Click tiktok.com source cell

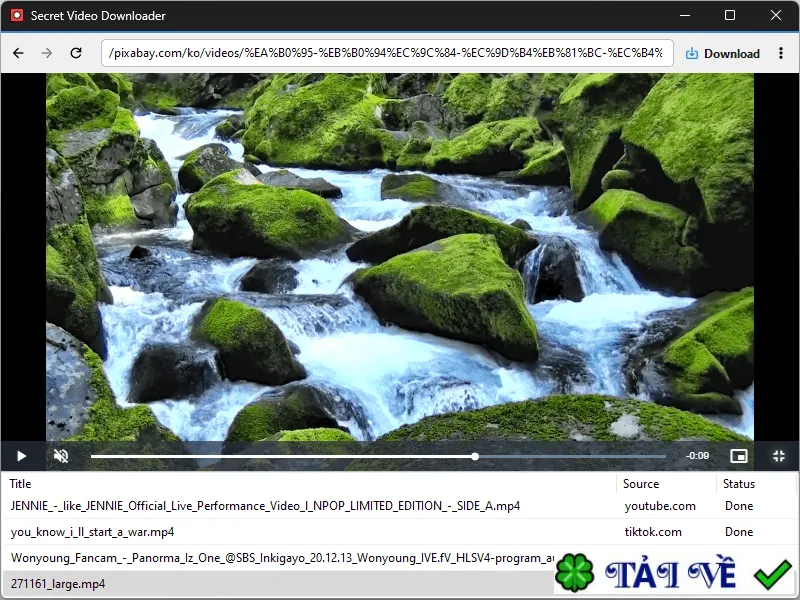653,532
